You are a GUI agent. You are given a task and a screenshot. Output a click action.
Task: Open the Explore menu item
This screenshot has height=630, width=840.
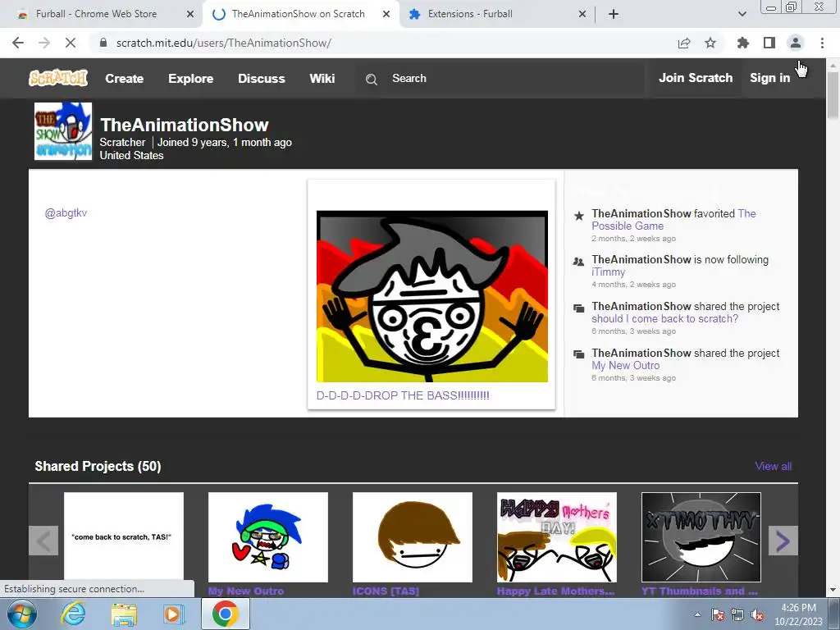pyautogui.click(x=190, y=79)
